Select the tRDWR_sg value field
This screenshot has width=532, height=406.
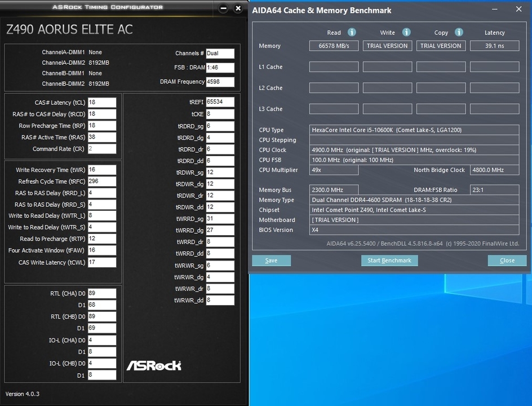pyautogui.click(x=220, y=173)
